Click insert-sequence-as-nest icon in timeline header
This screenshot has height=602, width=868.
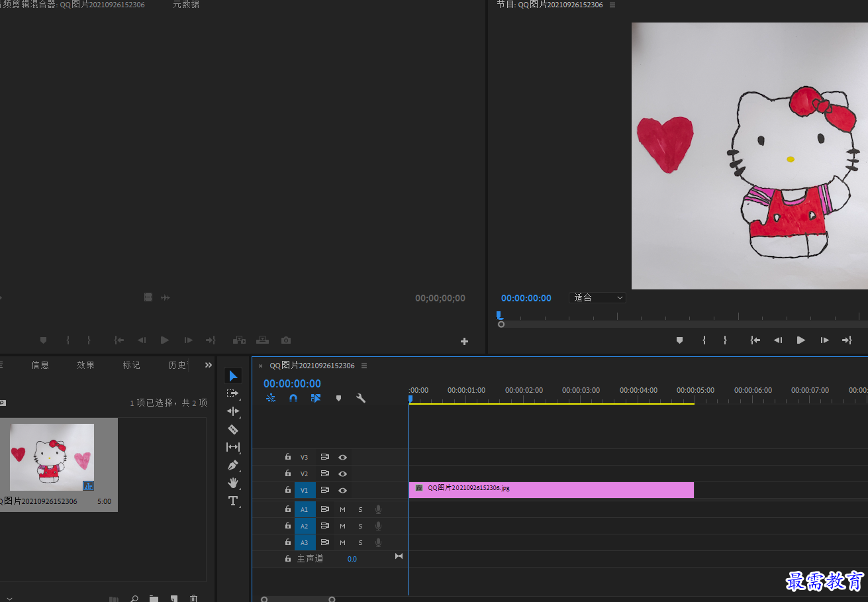tap(271, 398)
